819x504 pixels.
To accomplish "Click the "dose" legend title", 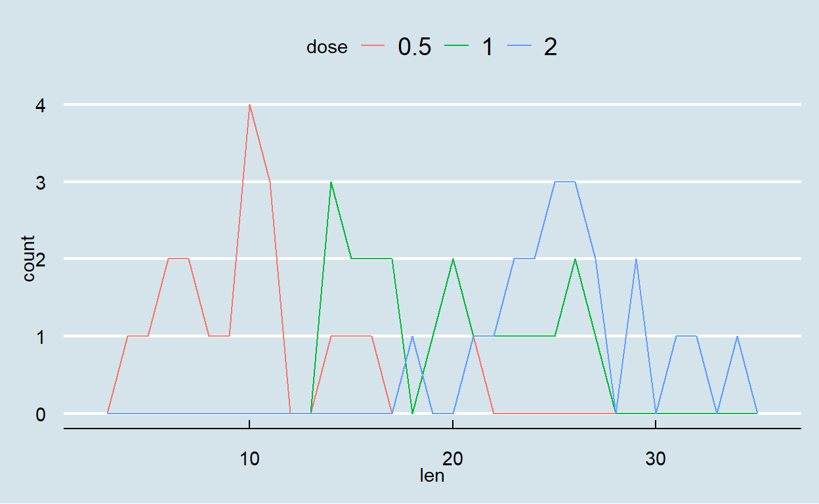I will click(327, 47).
